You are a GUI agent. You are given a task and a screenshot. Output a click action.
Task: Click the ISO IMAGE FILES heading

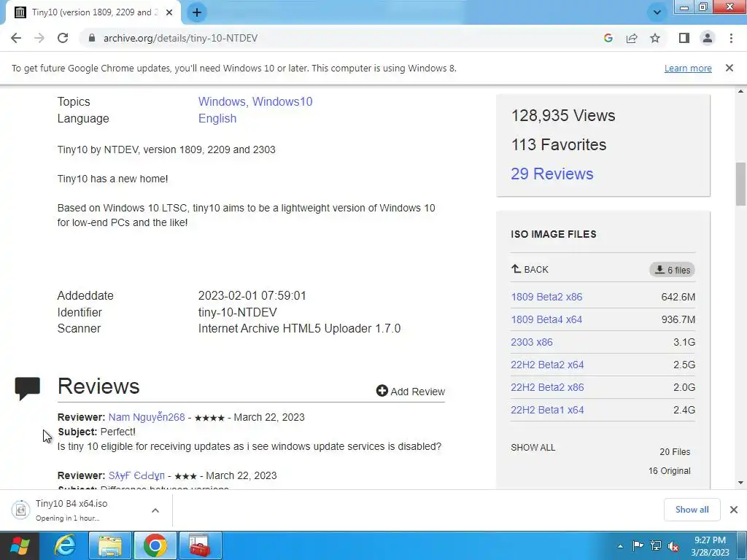(554, 234)
